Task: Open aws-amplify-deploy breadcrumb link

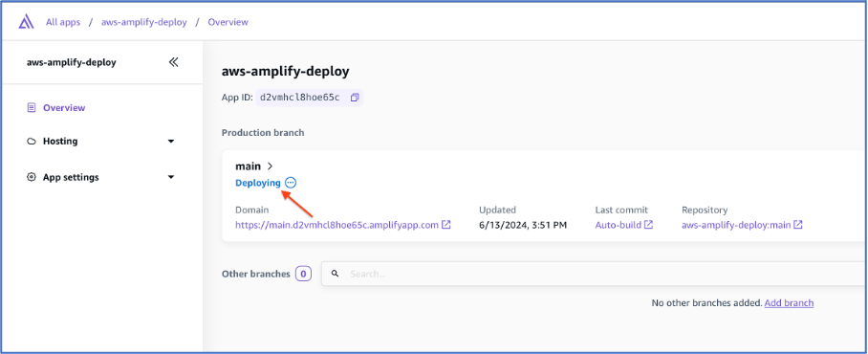Action: tap(144, 22)
